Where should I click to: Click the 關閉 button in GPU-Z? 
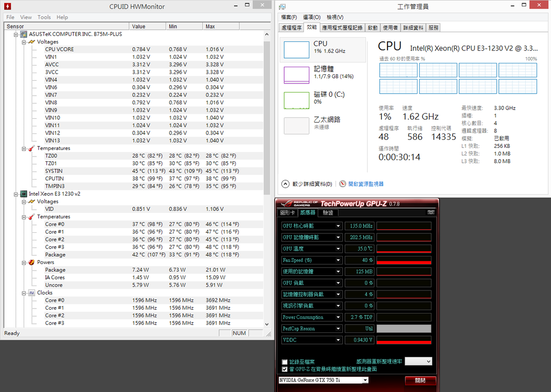pos(420,380)
